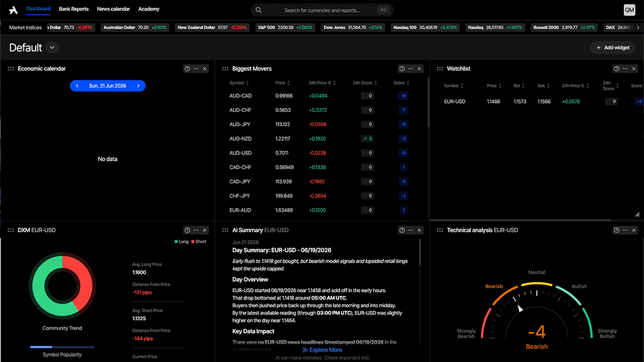The height and width of the screenshot is (362, 644).
Task: Open help for Economic calendar widget
Action: click(187, 68)
